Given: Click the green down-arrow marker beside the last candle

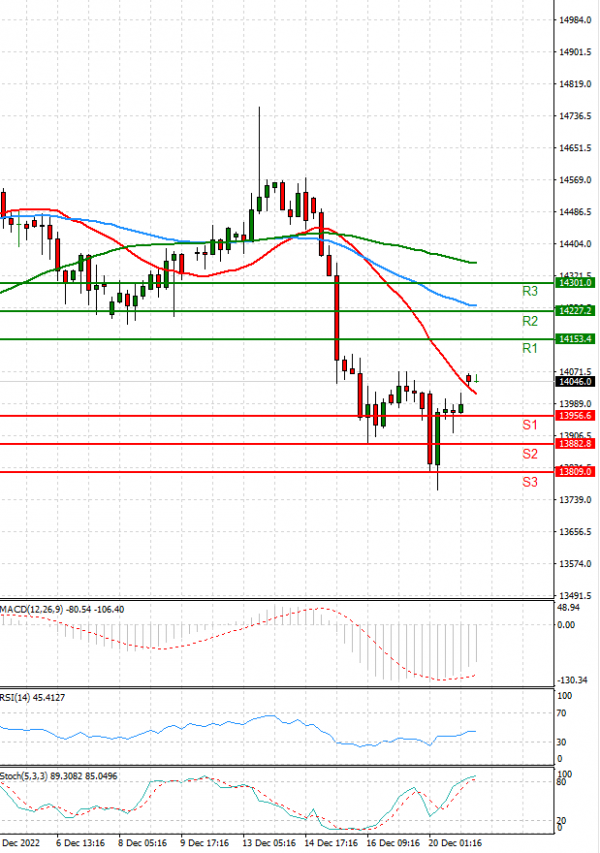Looking at the screenshot, I should pyautogui.click(x=477, y=379).
